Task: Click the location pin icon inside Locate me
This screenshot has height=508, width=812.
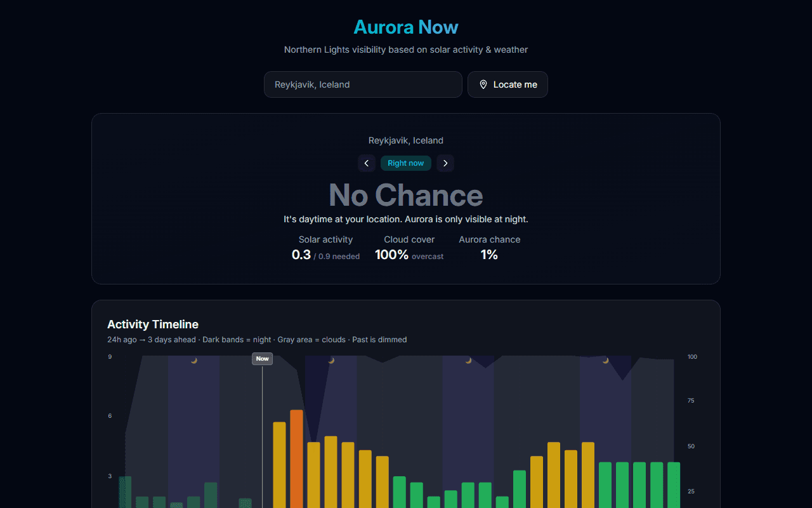Action: click(483, 84)
